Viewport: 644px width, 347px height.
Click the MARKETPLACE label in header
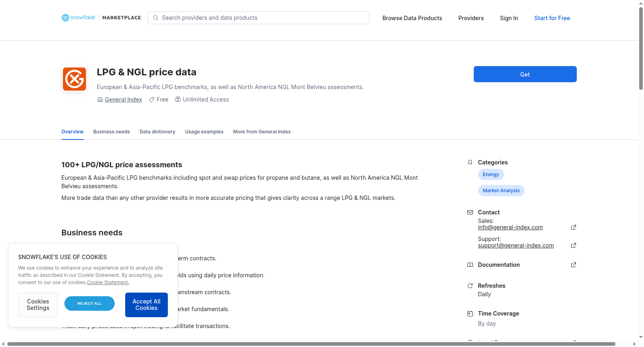pos(122,18)
